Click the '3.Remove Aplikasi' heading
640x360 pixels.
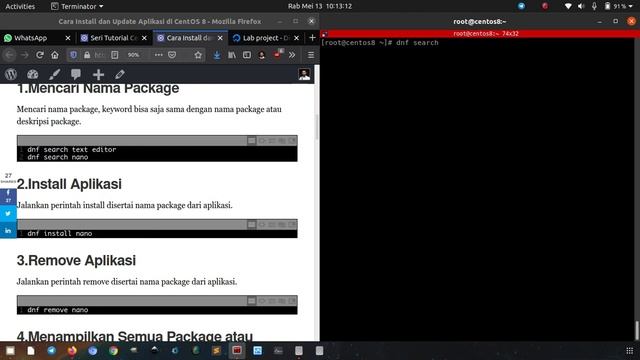coord(76,260)
